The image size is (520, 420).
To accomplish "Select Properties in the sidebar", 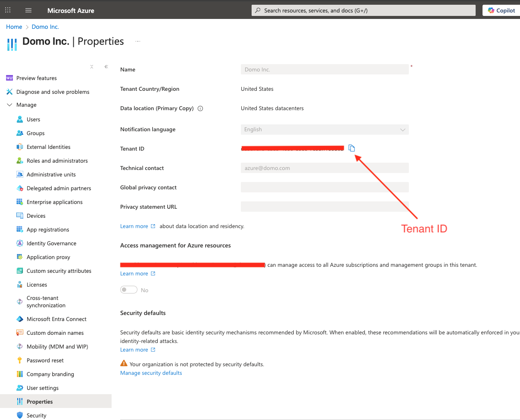I will point(56,401).
